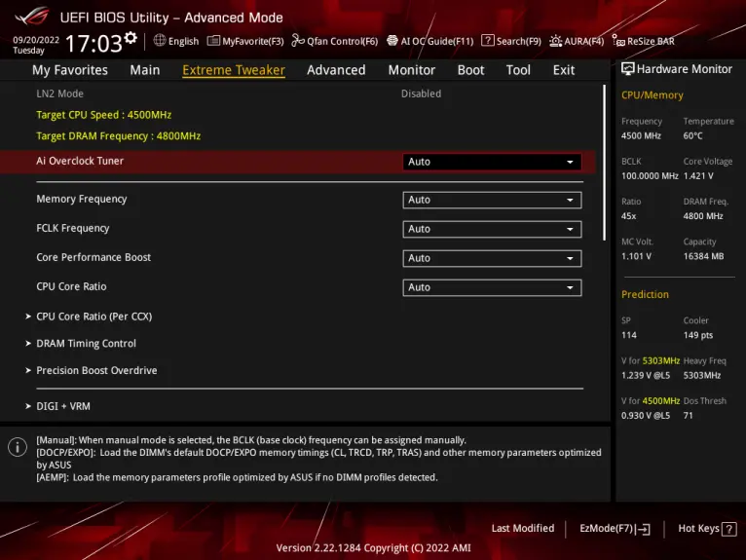This screenshot has width=746, height=560.
Task: Click the 17:03 clock display
Action: click(93, 43)
